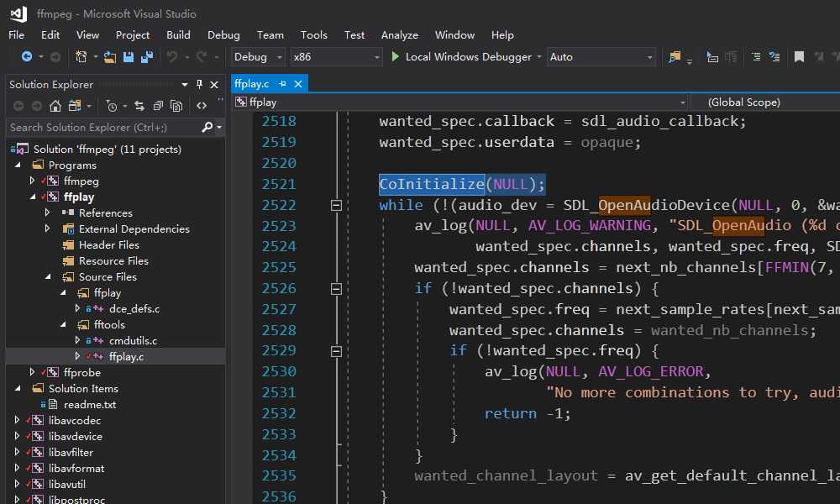Open the Team menu
This screenshot has width=840, height=504.
point(270,34)
